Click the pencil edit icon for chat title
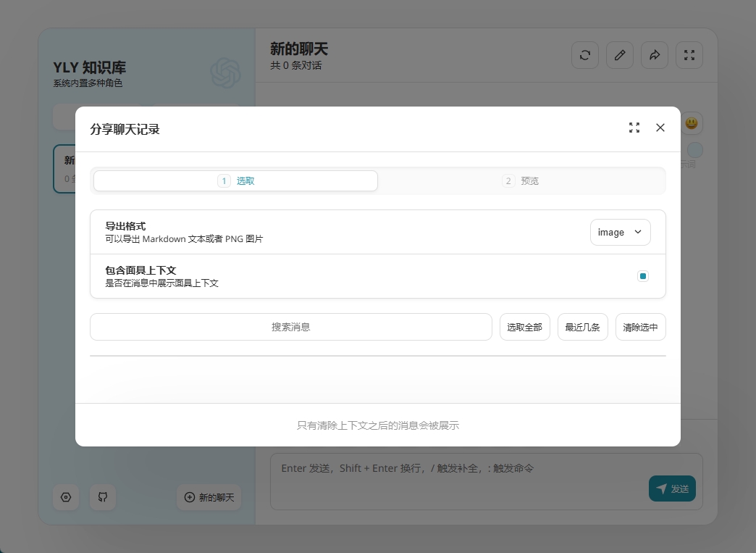 point(620,55)
